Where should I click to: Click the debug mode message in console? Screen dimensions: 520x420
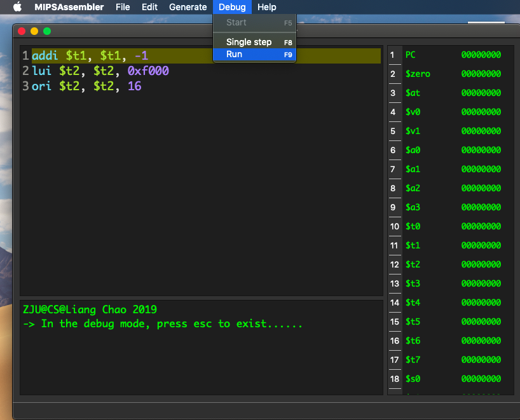point(163,323)
